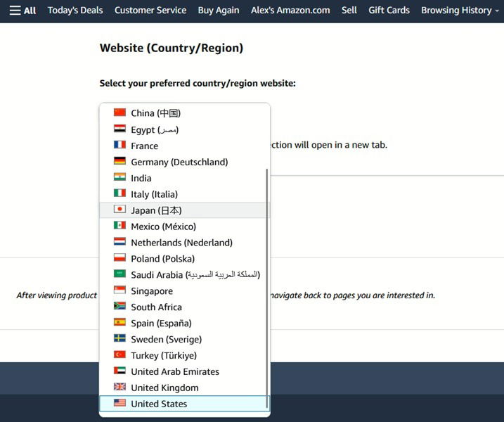Select United States from country list

pyautogui.click(x=159, y=404)
